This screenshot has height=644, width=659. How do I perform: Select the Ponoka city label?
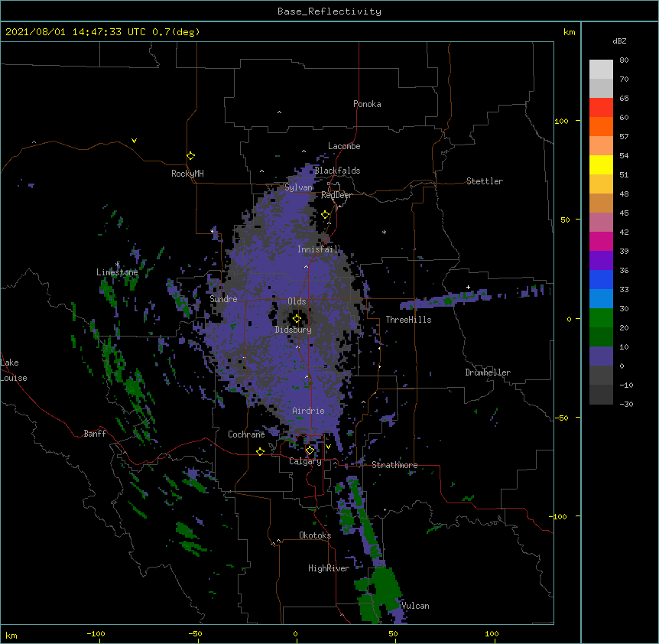pyautogui.click(x=367, y=104)
